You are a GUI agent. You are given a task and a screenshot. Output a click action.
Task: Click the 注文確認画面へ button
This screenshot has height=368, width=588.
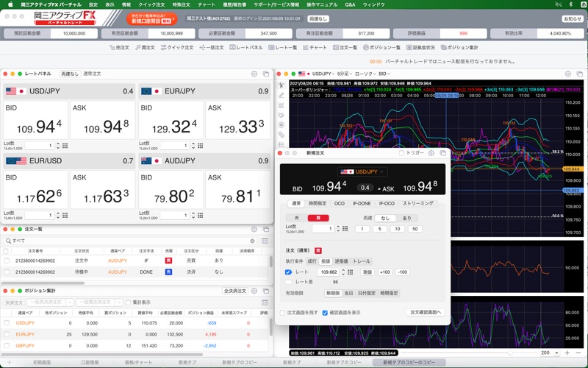tap(426, 313)
